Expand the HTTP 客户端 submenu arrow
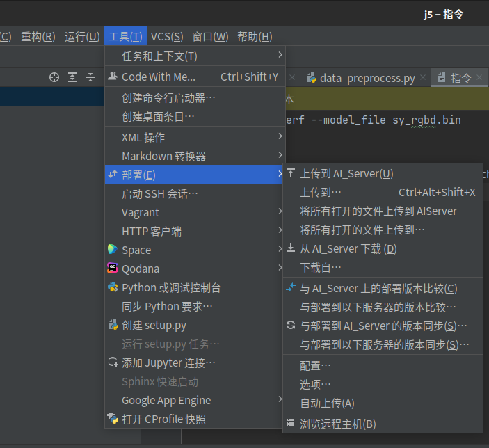 [x=280, y=230]
